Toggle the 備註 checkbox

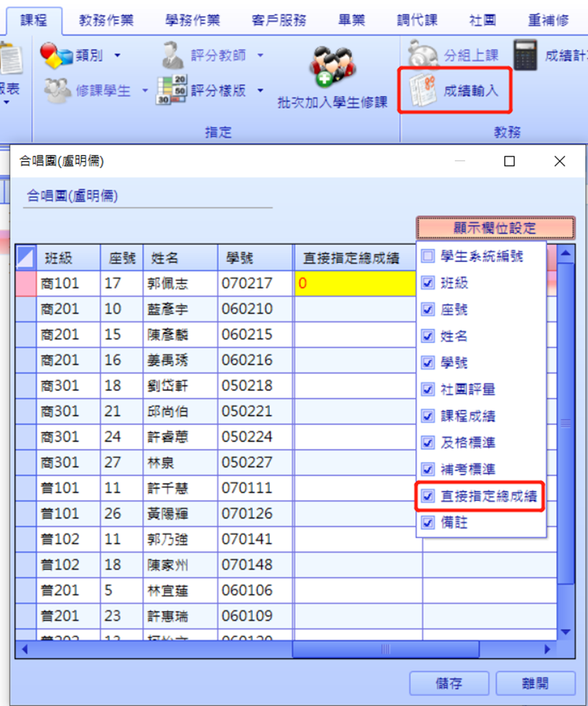(x=428, y=523)
